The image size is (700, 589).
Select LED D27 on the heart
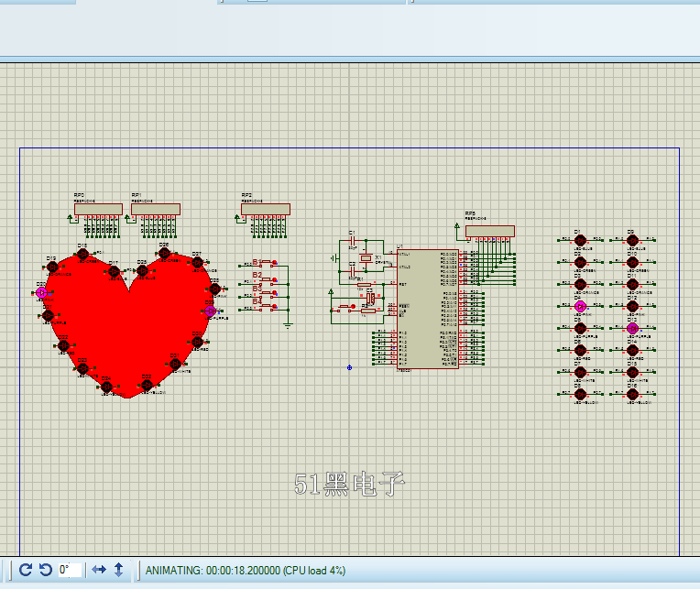pyautogui.click(x=197, y=262)
